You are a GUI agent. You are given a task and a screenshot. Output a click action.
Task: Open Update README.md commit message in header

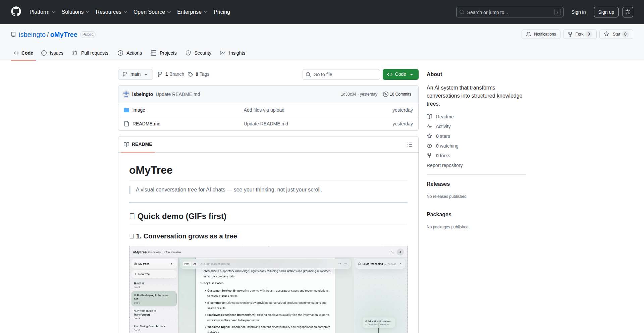[x=178, y=94]
